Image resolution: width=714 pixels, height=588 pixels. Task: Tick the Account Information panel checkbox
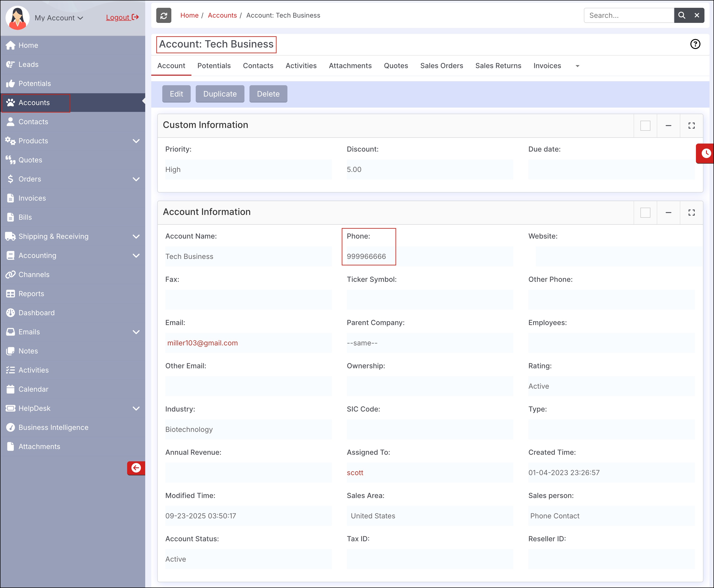645,213
